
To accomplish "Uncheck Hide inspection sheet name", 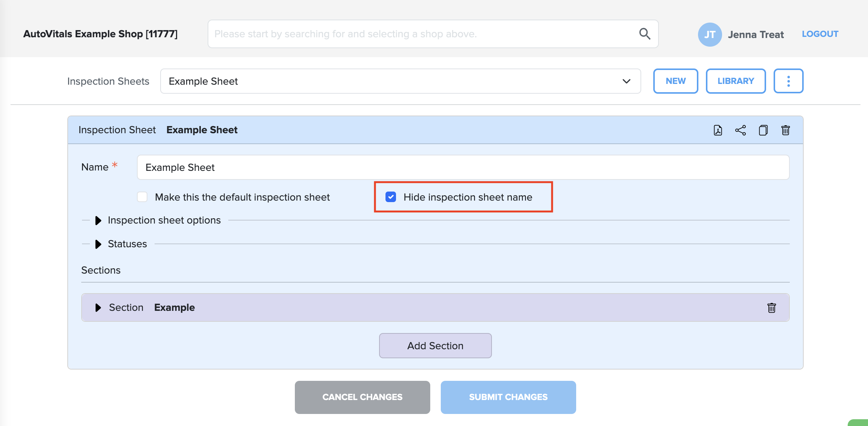I will [391, 197].
